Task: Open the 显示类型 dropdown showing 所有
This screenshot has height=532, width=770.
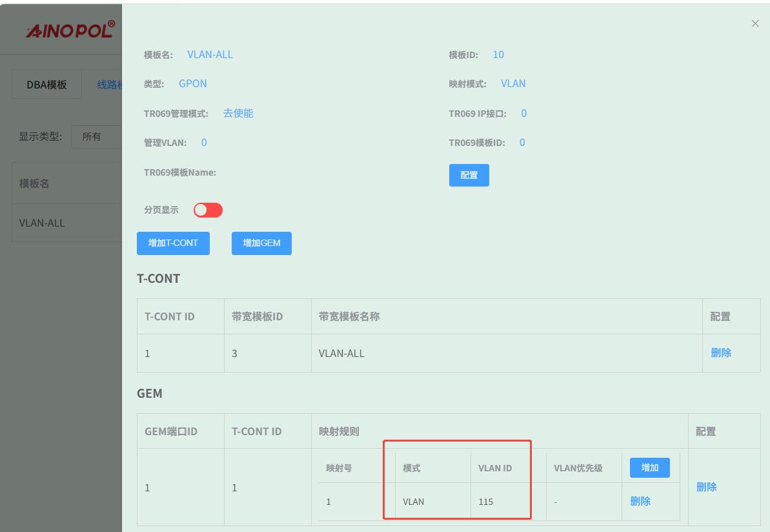Action: click(97, 137)
